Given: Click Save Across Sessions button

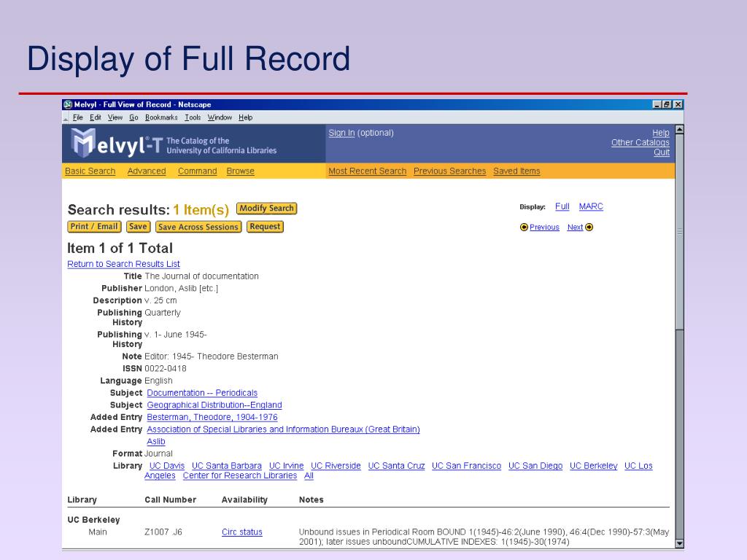Looking at the screenshot, I should click(198, 227).
